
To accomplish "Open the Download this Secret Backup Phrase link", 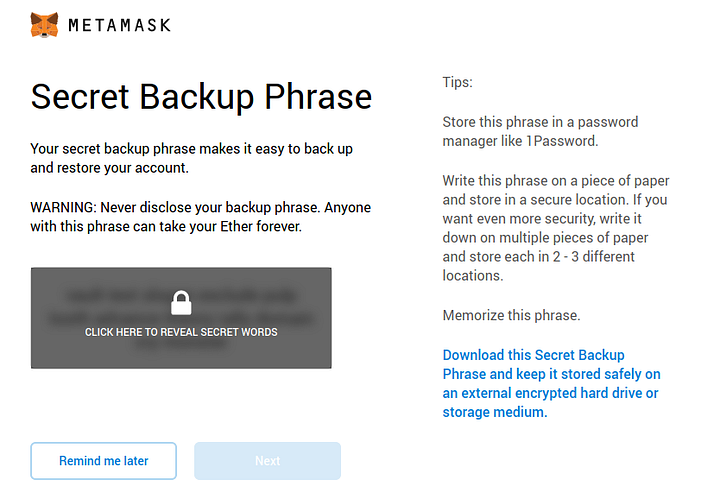I will click(533, 355).
